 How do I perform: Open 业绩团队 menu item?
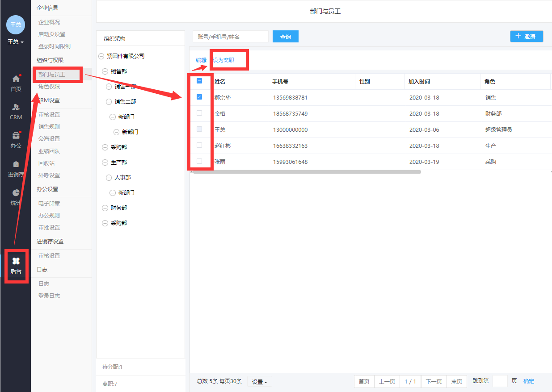point(49,151)
